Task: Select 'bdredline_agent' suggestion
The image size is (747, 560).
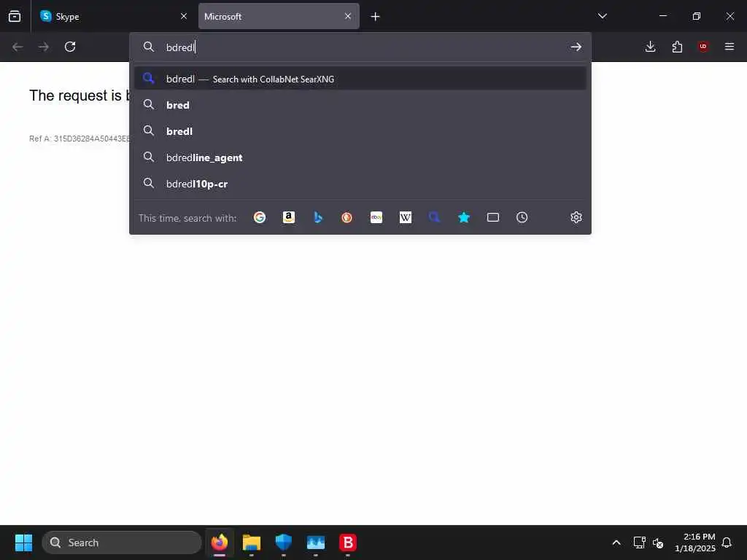Action: click(x=360, y=157)
